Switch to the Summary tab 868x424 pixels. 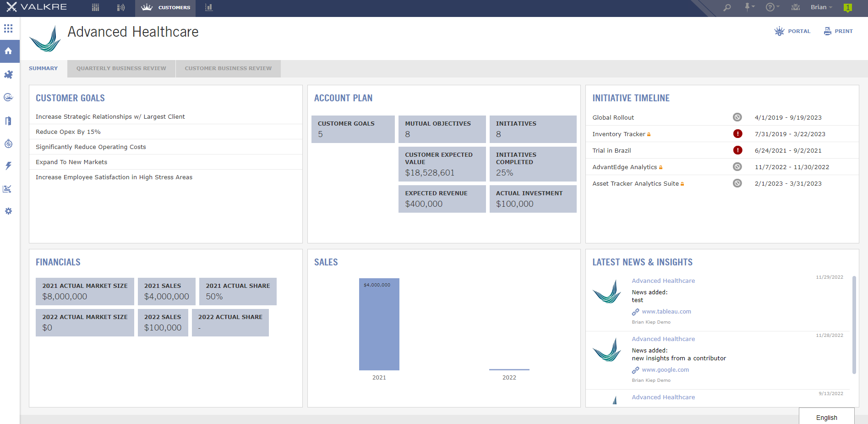[44, 68]
